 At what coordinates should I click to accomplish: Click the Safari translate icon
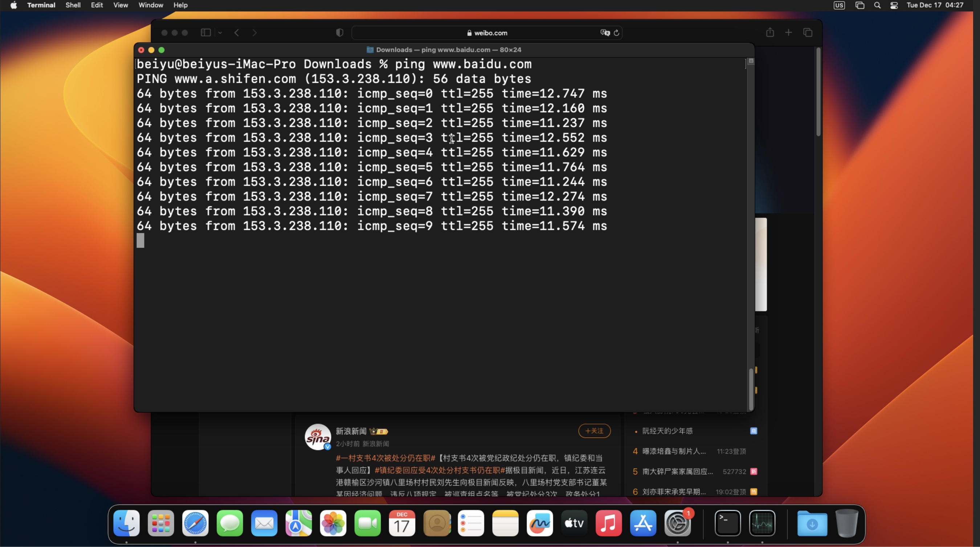(x=605, y=33)
